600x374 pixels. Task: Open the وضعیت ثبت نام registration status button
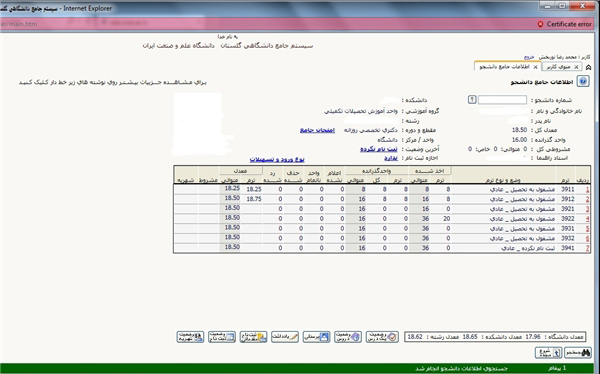pyautogui.click(x=222, y=337)
